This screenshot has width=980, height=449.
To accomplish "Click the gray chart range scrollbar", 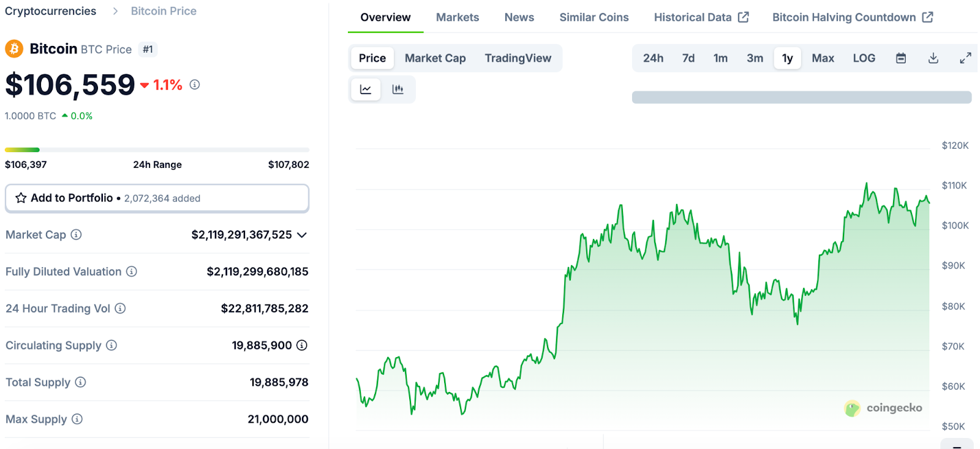I will [x=802, y=97].
